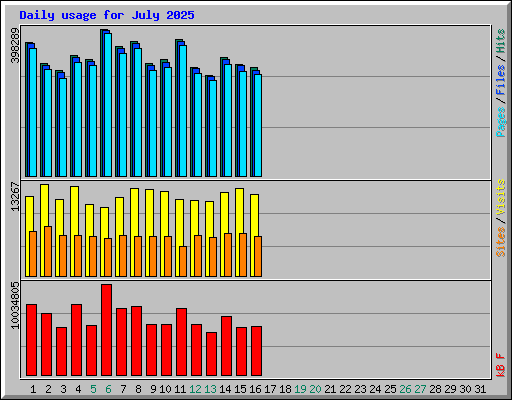Click green weekend day '6' label

108,389
